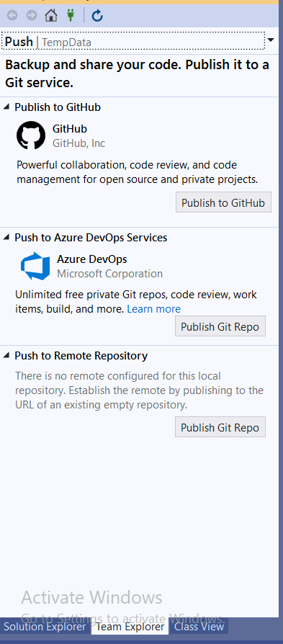
Task: Collapse Push to Remote Repository section
Action: pos(6,355)
